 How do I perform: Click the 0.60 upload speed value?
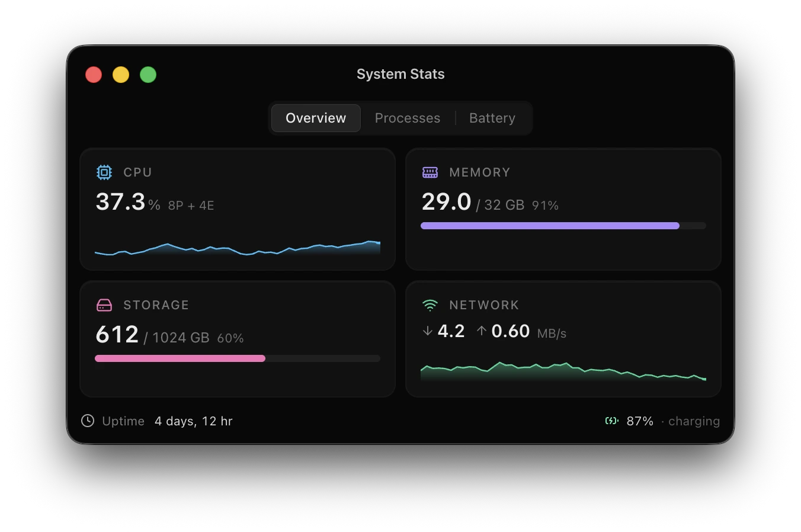511,331
